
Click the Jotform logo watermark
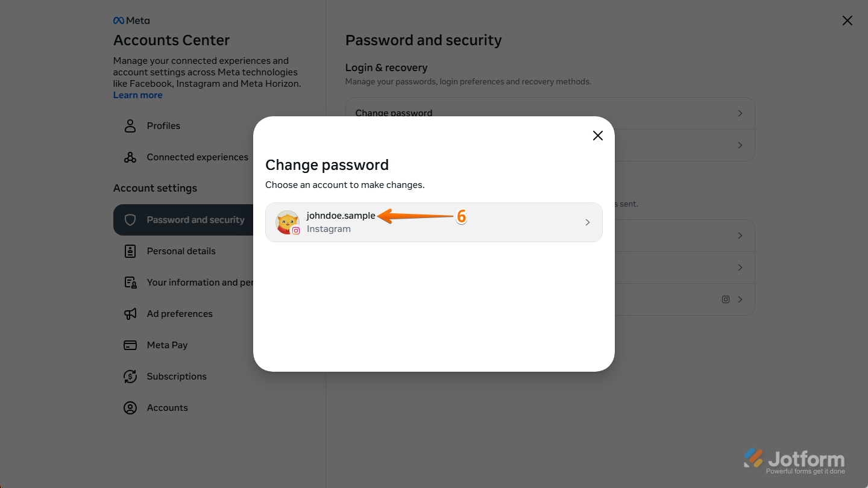click(x=796, y=458)
